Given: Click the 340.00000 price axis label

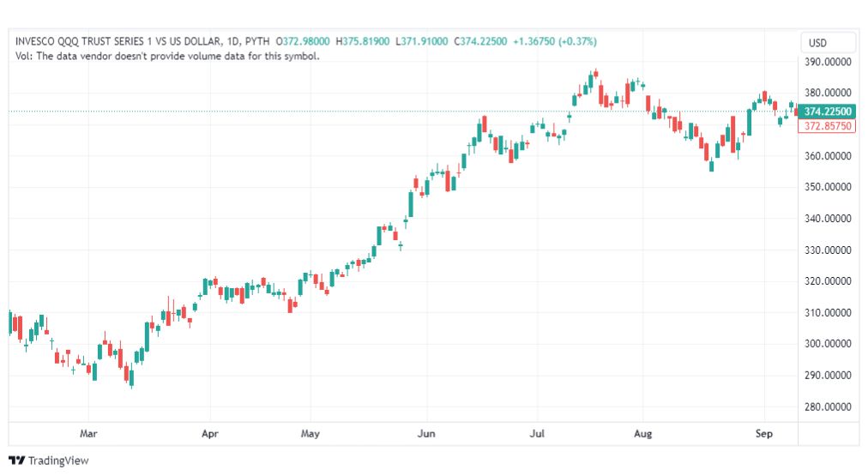Looking at the screenshot, I should point(828,219).
